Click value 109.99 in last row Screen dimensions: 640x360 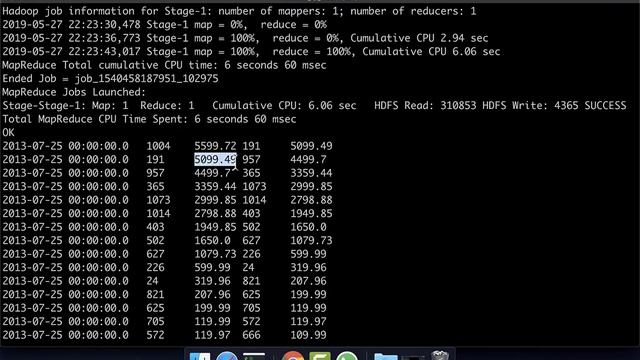[x=308, y=335]
